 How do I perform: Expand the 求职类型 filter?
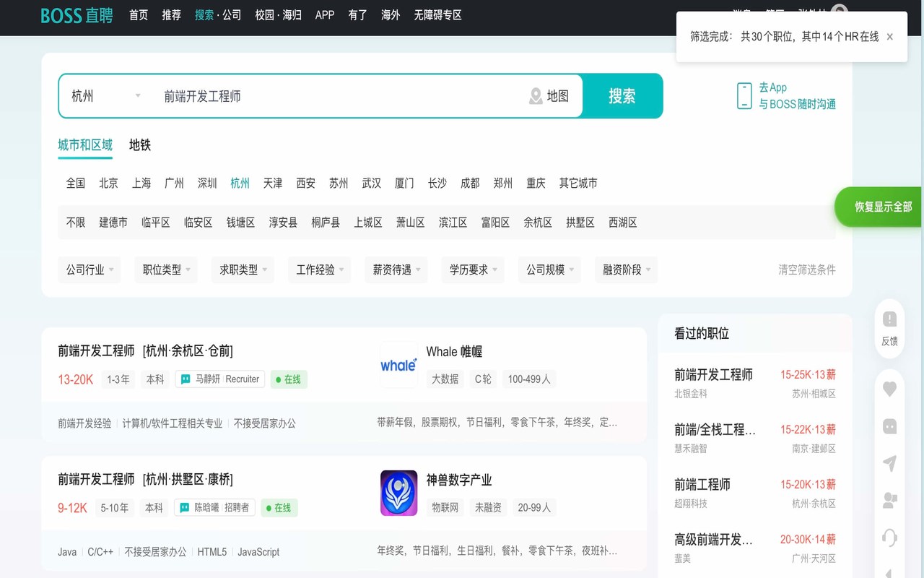pos(243,269)
